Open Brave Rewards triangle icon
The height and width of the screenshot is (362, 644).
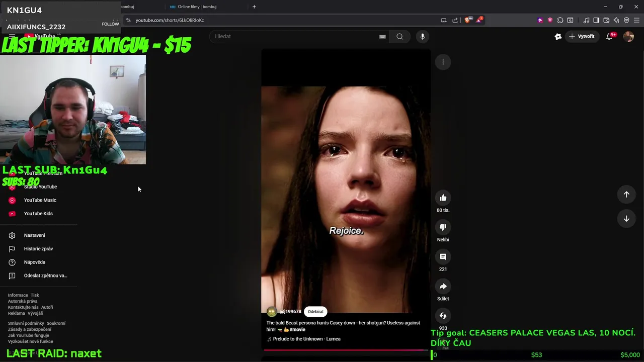point(479,20)
